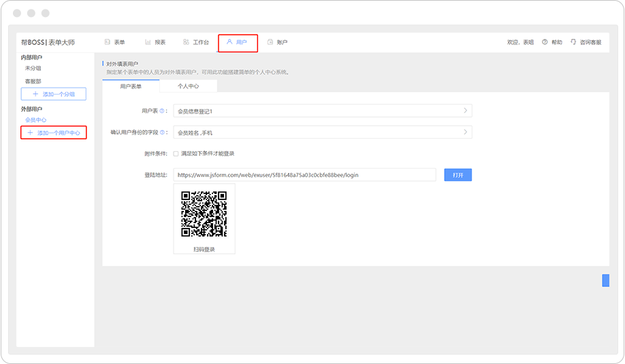Expand the 用户表 dropdown showing 会员信息登记1

click(x=465, y=110)
